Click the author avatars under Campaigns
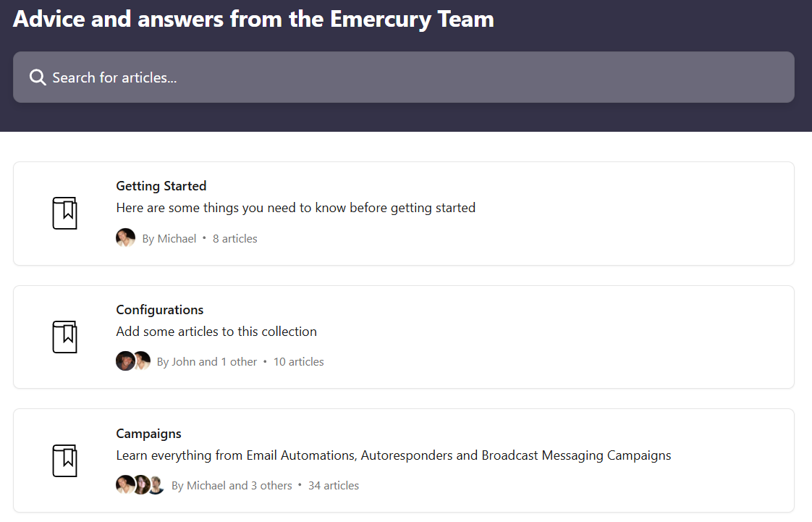 coord(140,485)
